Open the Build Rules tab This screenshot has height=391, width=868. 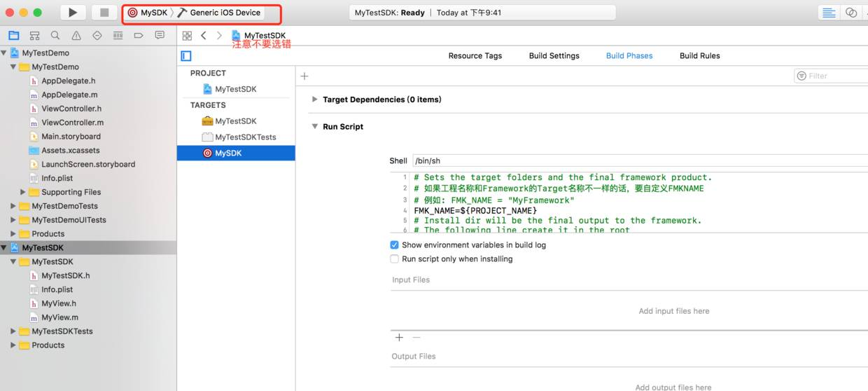click(699, 56)
